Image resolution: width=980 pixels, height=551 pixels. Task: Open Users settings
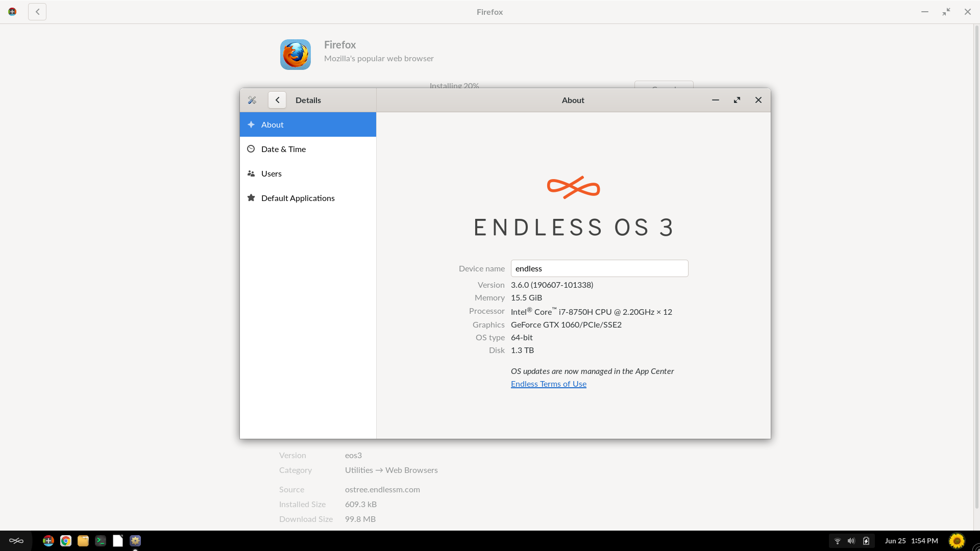[308, 173]
